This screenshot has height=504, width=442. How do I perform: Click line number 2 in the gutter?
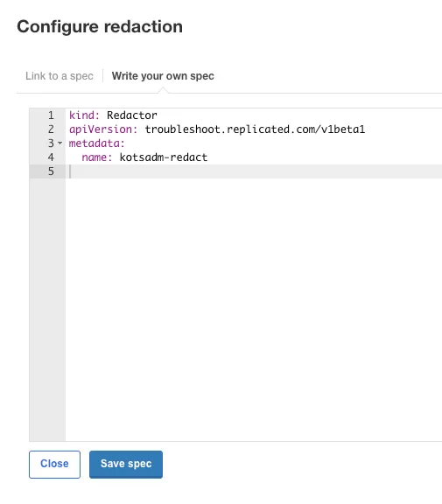[x=51, y=129]
